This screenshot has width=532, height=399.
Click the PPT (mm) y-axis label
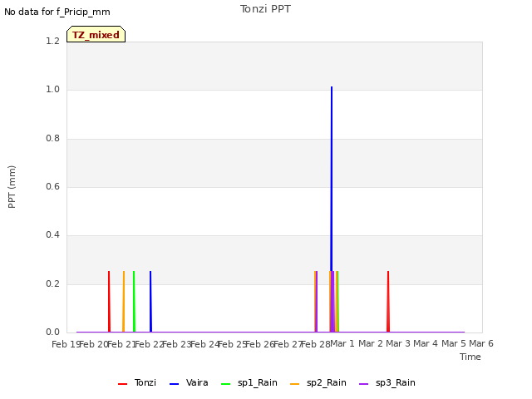12,186
